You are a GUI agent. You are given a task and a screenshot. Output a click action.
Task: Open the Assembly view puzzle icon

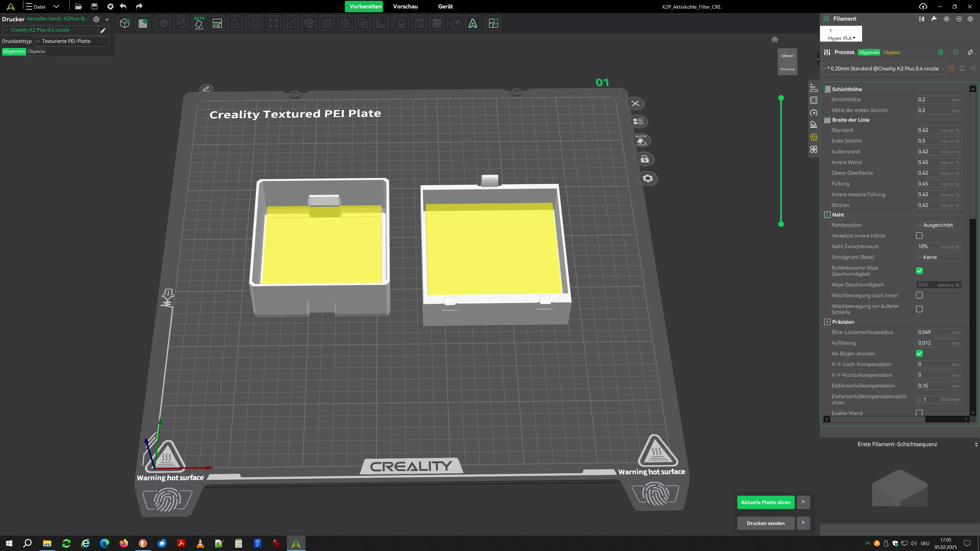tap(493, 23)
